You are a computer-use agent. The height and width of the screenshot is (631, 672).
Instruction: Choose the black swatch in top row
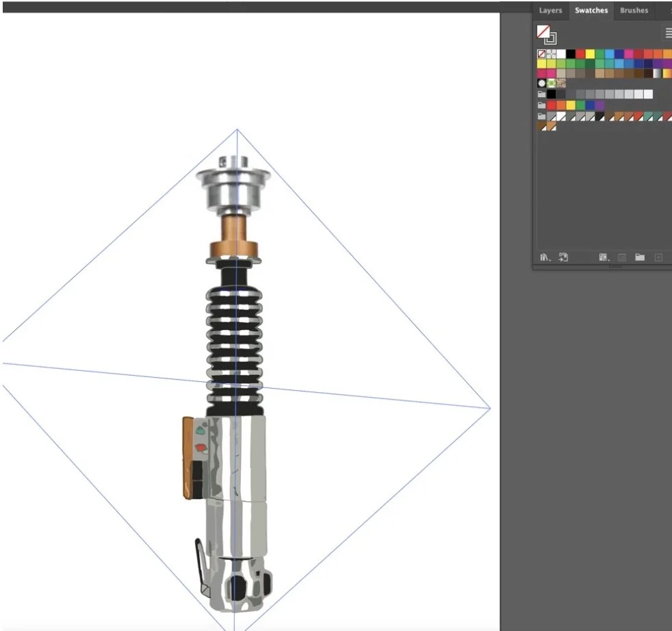571,53
